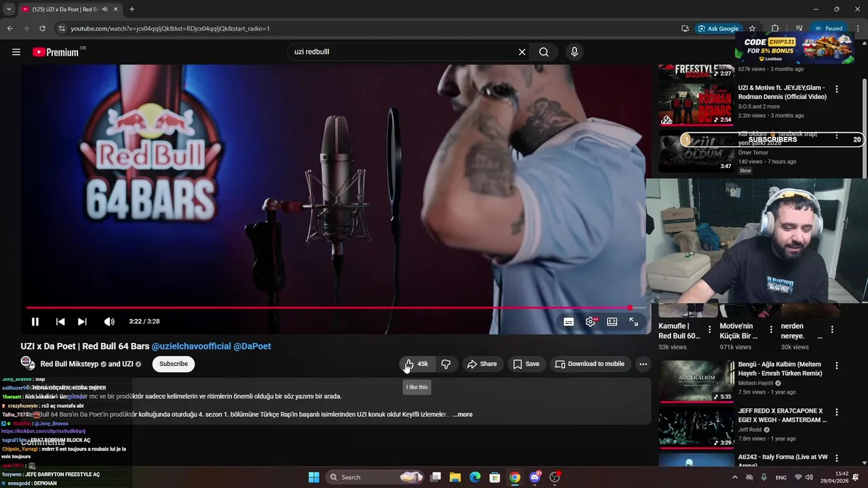Pause the playing video

point(35,322)
